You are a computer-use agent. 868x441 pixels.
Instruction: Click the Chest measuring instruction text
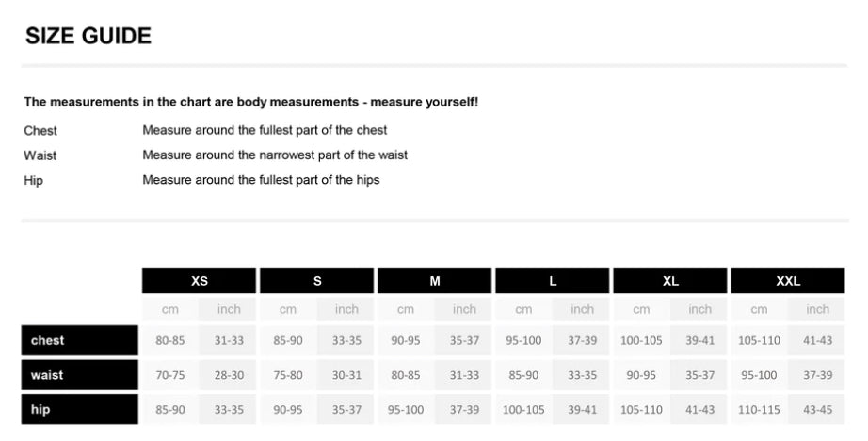tap(265, 130)
